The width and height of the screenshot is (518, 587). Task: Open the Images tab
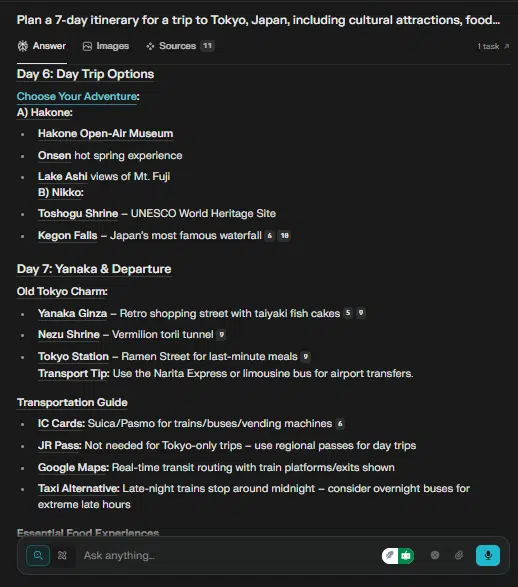[106, 46]
